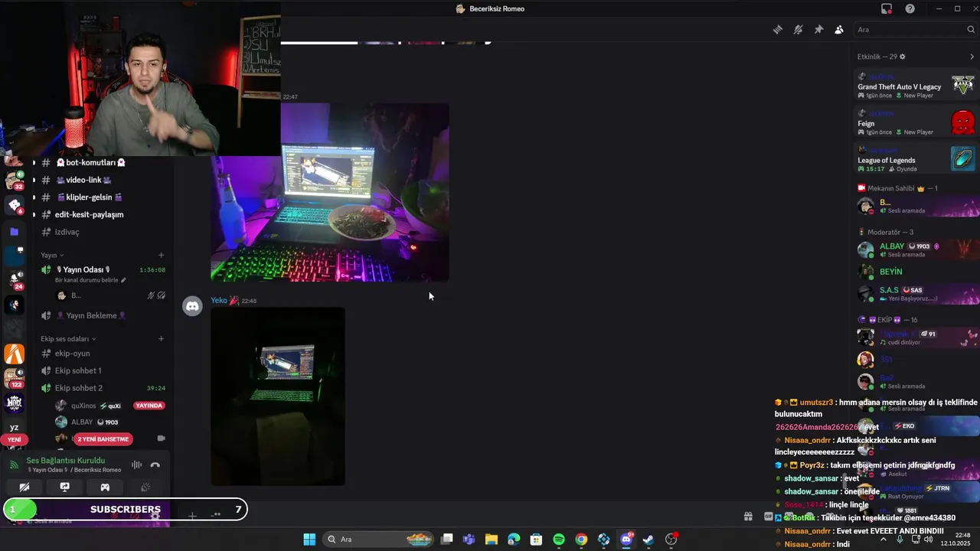Toggle the camera button in the voice panel
The width and height of the screenshot is (980, 551).
[x=24, y=487]
